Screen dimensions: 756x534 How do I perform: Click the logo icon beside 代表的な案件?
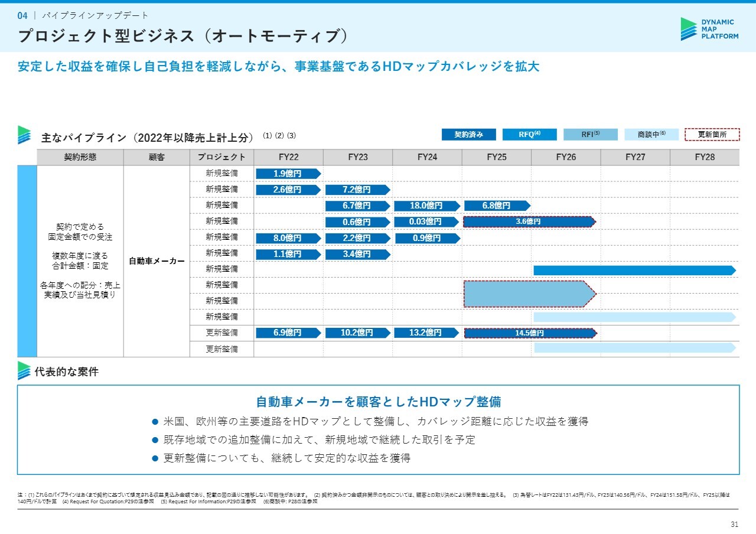24,370
